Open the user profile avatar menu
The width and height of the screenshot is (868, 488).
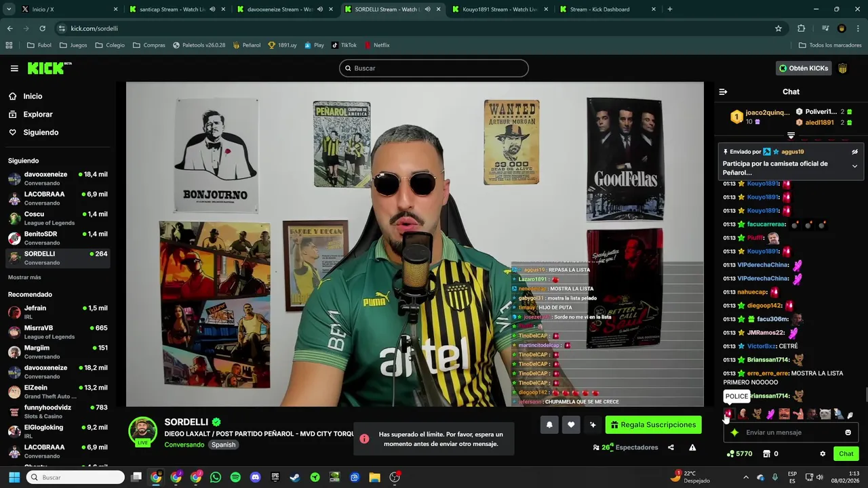point(843,68)
